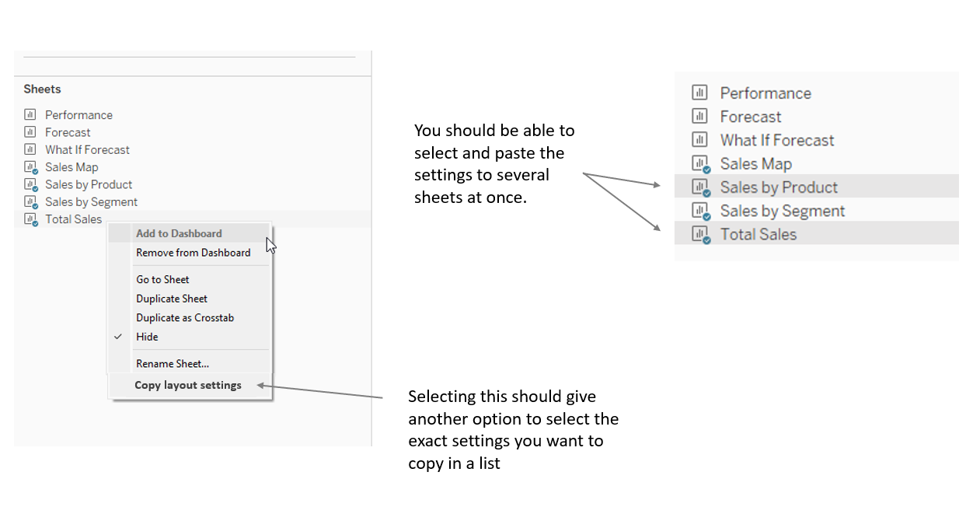This screenshot has width=980, height=514.
Task: Select 'Add to Dashboard' from the menu
Action: (x=177, y=233)
